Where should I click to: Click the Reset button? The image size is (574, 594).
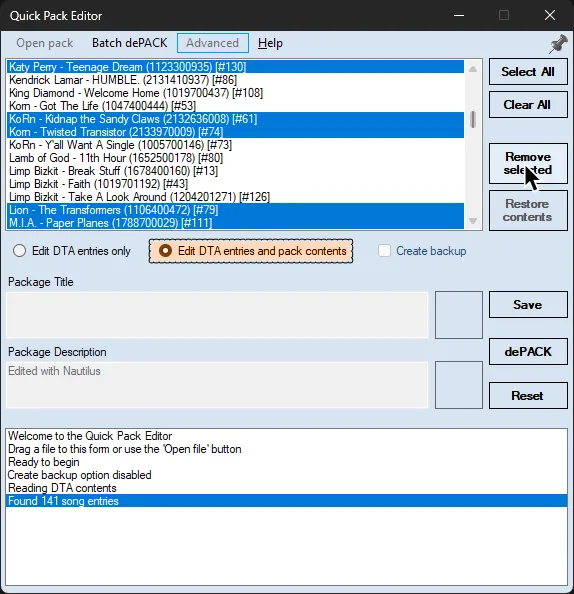(528, 395)
